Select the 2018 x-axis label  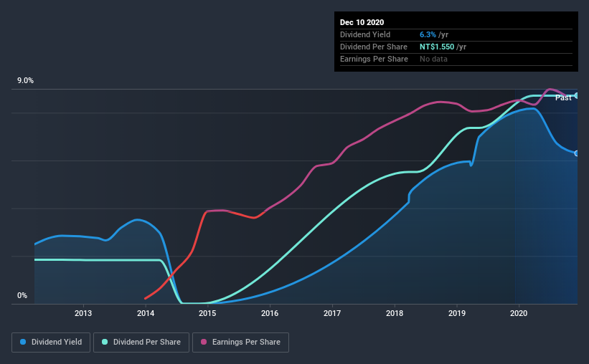[x=395, y=313]
